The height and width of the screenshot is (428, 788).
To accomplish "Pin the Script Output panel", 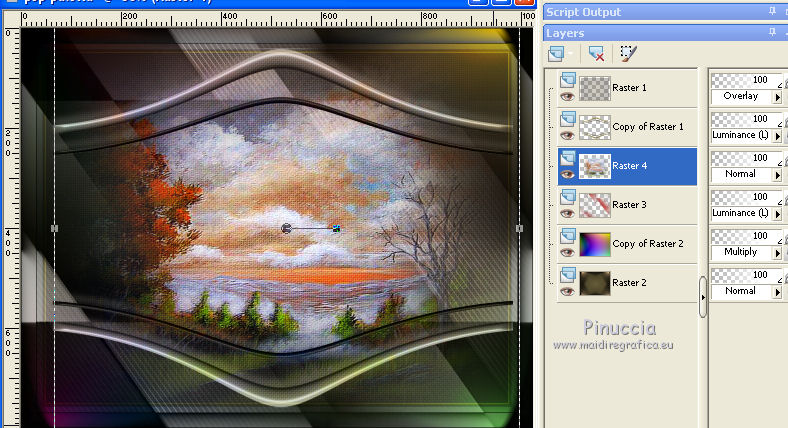I will click(772, 11).
